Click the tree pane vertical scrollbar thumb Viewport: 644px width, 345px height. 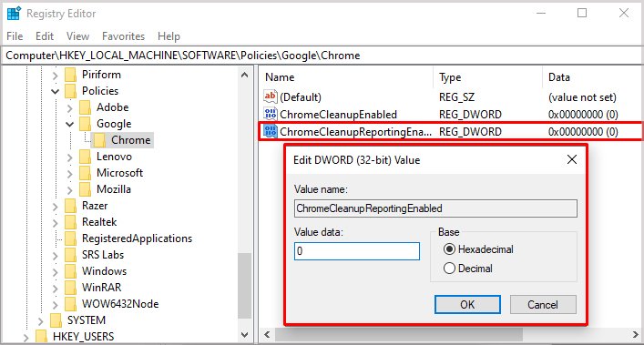pos(244,286)
